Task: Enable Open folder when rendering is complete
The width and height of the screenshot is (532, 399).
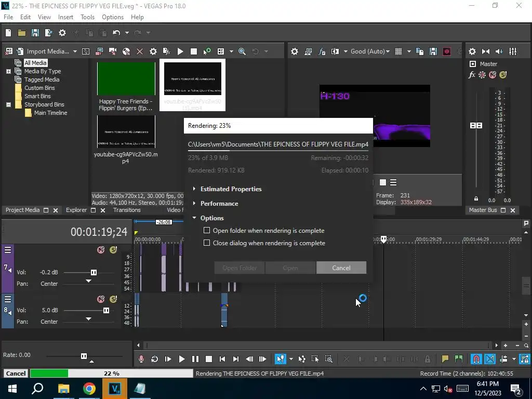Action: [207, 230]
